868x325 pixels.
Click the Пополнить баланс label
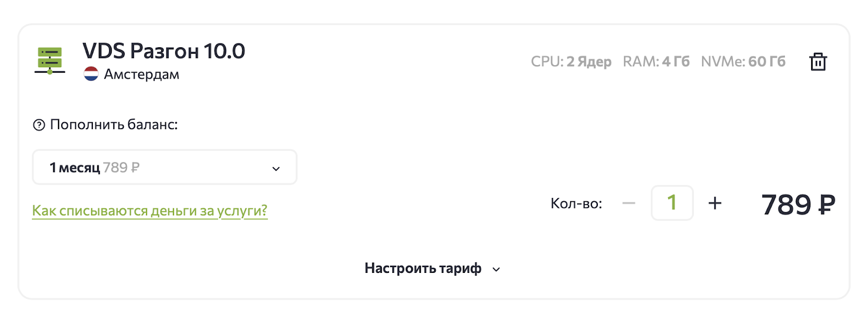[x=114, y=125]
